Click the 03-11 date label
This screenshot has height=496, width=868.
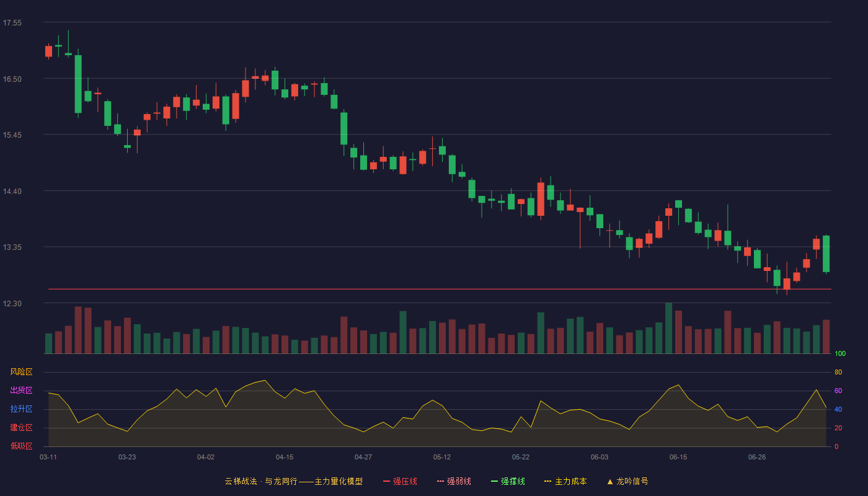click(48, 457)
